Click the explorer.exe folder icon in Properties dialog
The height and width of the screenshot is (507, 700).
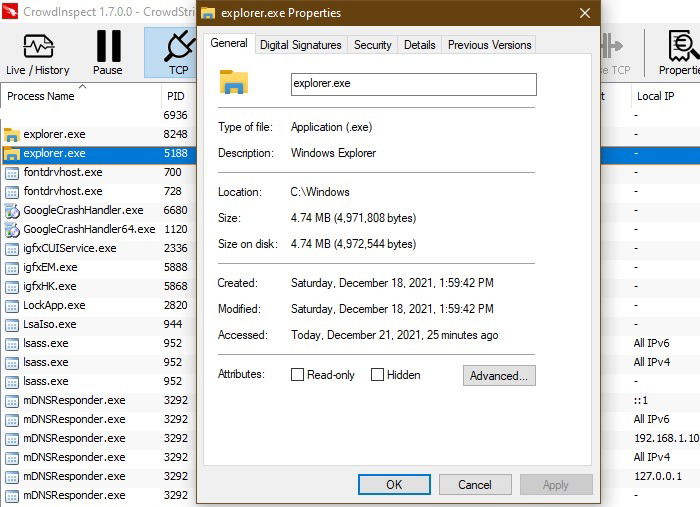tap(233, 82)
